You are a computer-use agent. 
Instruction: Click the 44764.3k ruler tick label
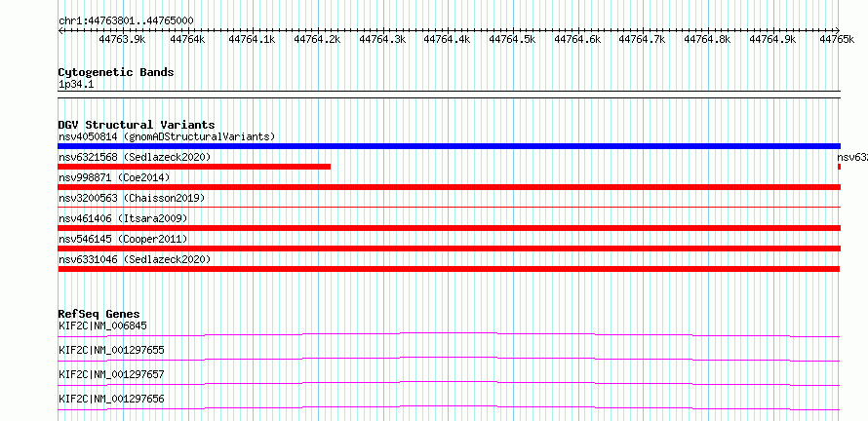point(382,39)
